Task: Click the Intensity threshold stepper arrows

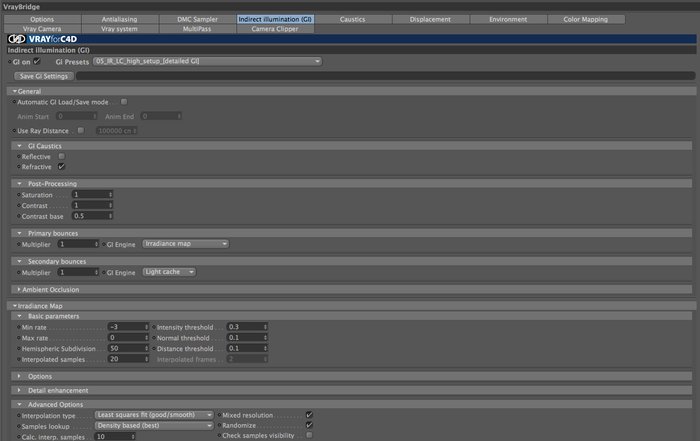Action: point(266,327)
